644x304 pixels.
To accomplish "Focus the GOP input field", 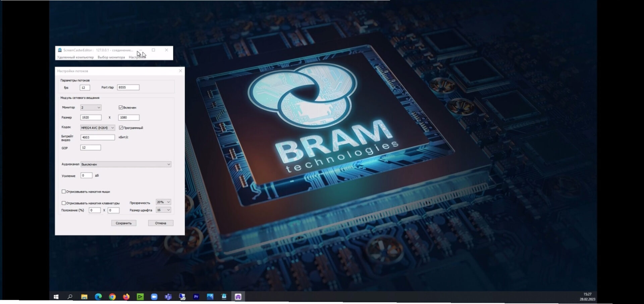I will (91, 147).
